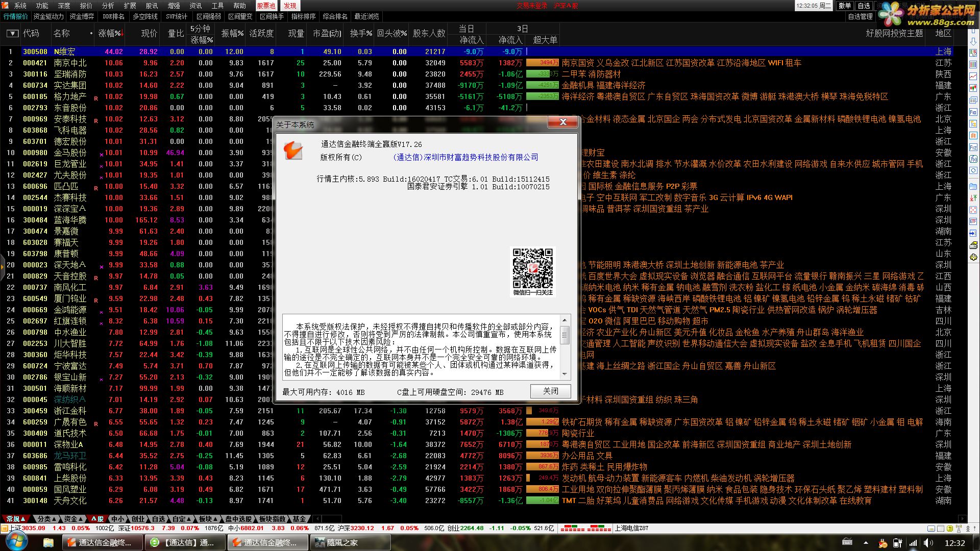Select the candlestick K-line icon in right sidebar

pos(973,88)
